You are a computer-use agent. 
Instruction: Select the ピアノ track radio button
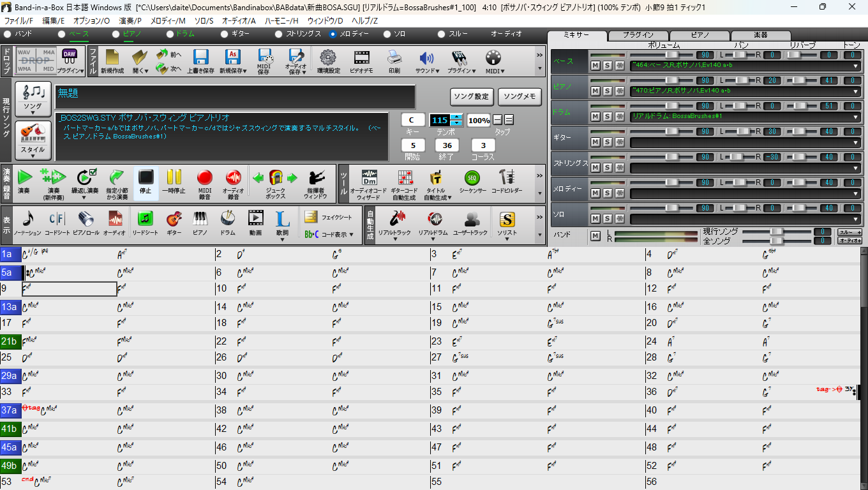tap(116, 34)
